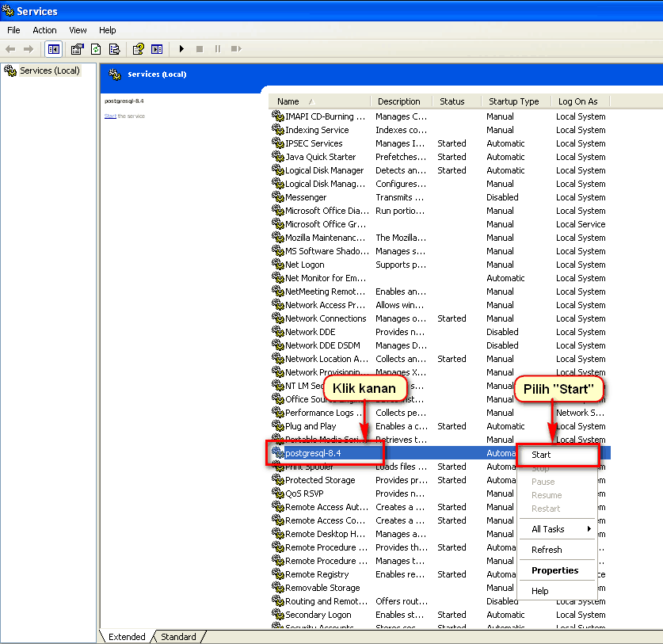
Task: Click the gear icon of IMAPI CD-Burning service
Action: coord(277,116)
